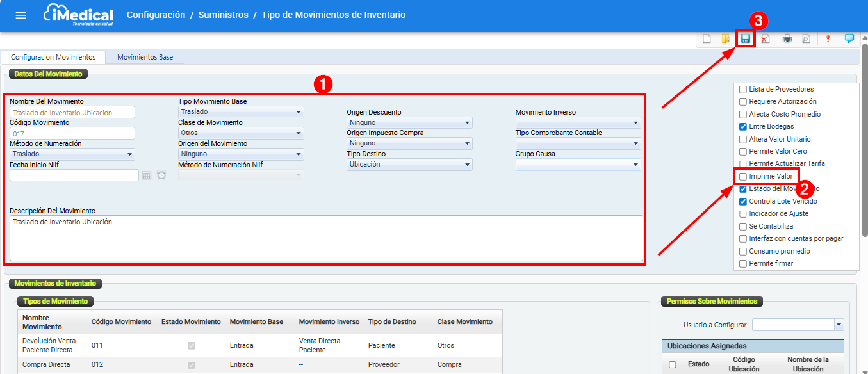868x374 pixels.
Task: Toggle the Requiere Autorización checkbox
Action: 743,101
